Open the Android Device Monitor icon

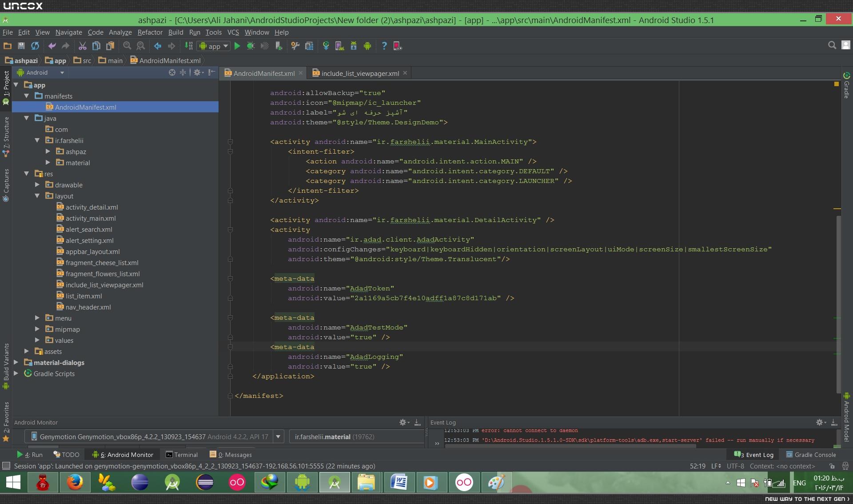367,46
